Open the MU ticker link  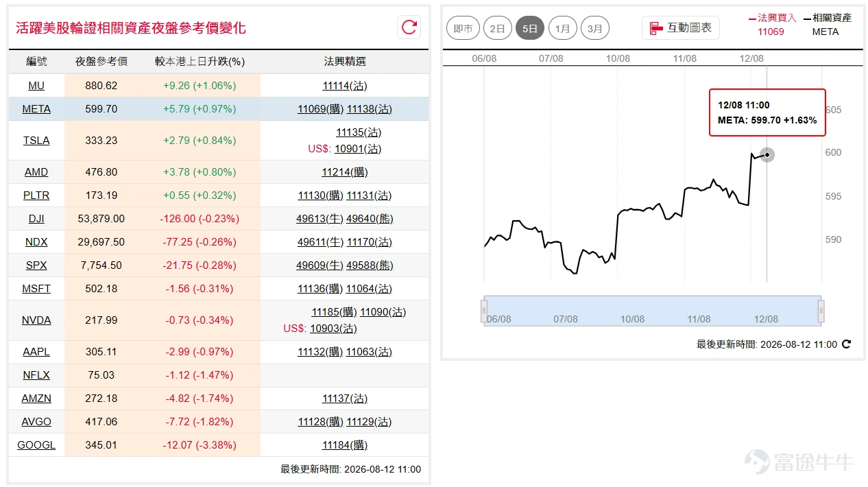[36, 86]
